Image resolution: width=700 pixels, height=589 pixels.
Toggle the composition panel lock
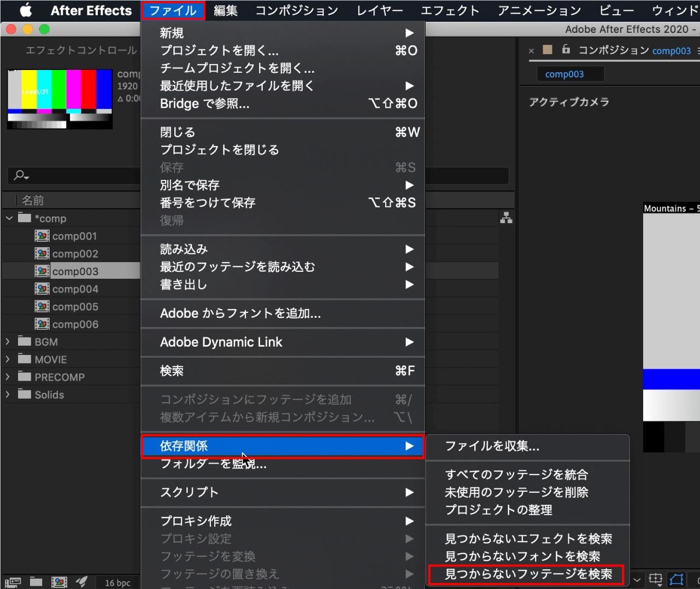point(566,50)
